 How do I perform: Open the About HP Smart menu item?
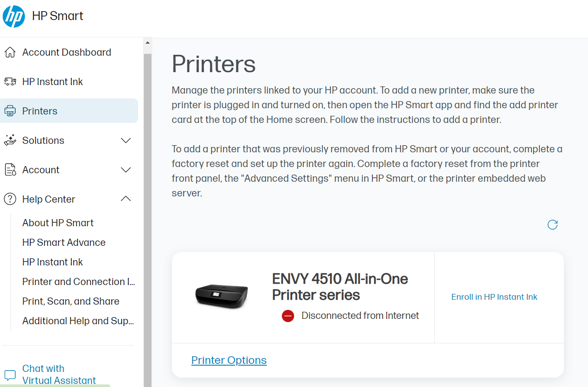coord(57,223)
